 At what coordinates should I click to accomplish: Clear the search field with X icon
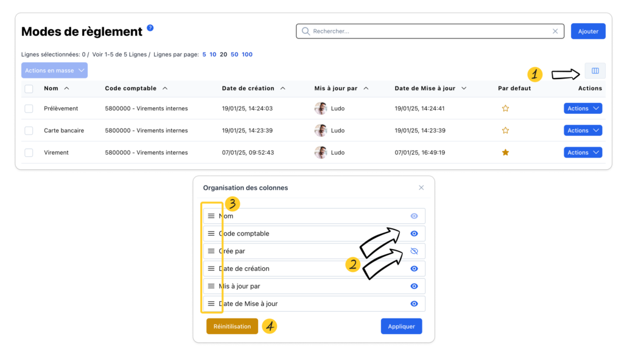pos(555,31)
